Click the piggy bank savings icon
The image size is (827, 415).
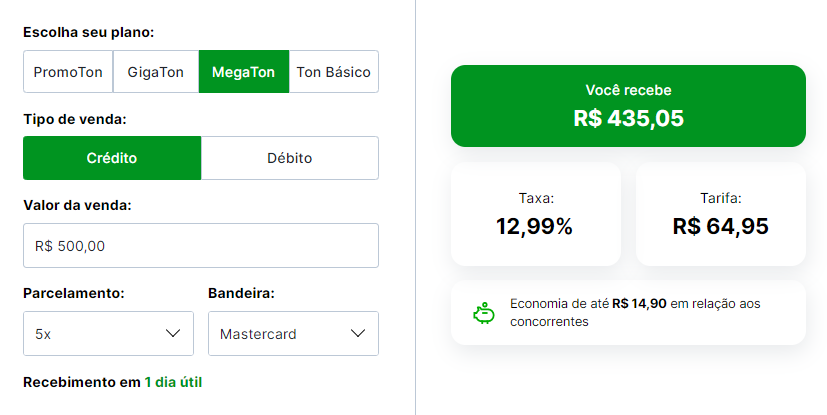coord(484,313)
